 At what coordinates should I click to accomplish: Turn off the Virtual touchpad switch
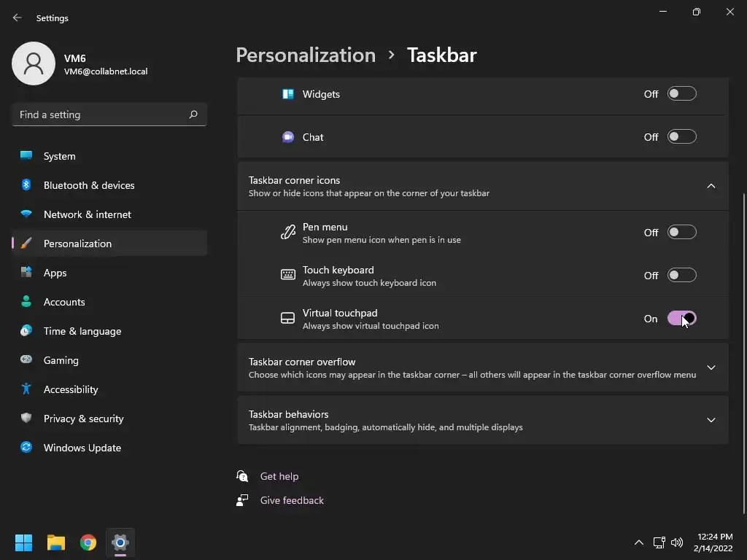click(x=681, y=319)
